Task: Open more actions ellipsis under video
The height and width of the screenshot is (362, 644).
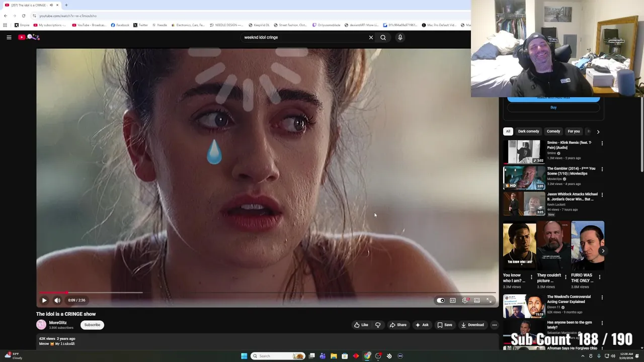Action: (494, 325)
